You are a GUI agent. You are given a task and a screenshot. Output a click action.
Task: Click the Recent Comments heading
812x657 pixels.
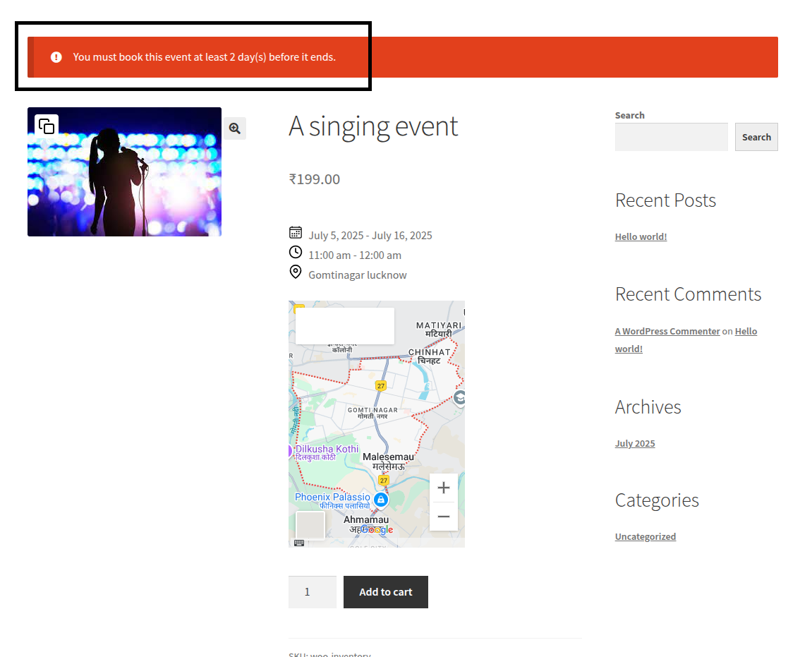[688, 294]
